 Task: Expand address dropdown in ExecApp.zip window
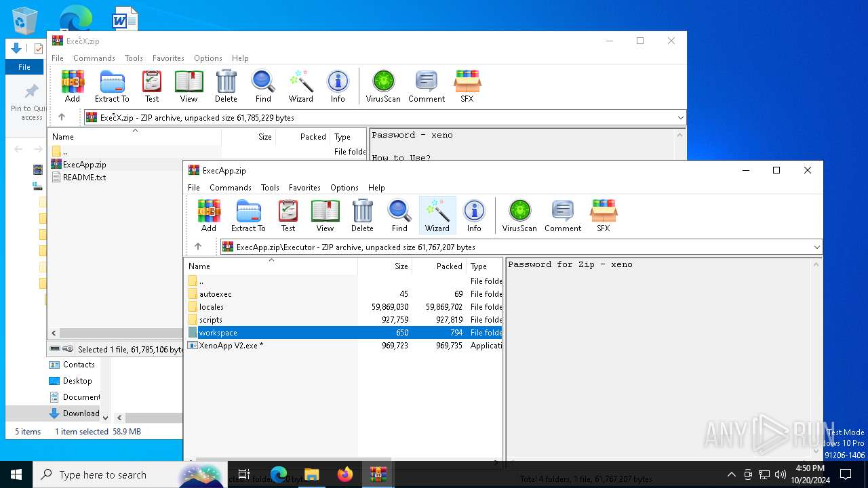[816, 247]
